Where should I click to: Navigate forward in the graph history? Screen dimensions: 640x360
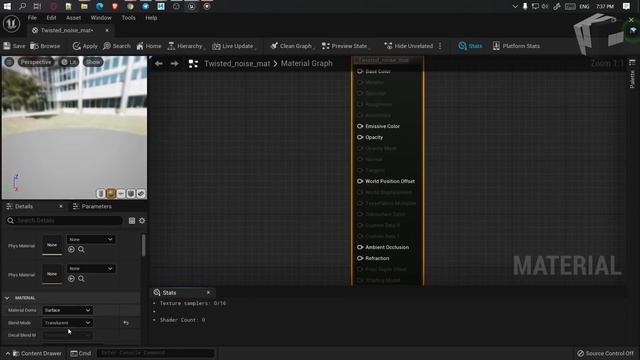[x=174, y=64]
